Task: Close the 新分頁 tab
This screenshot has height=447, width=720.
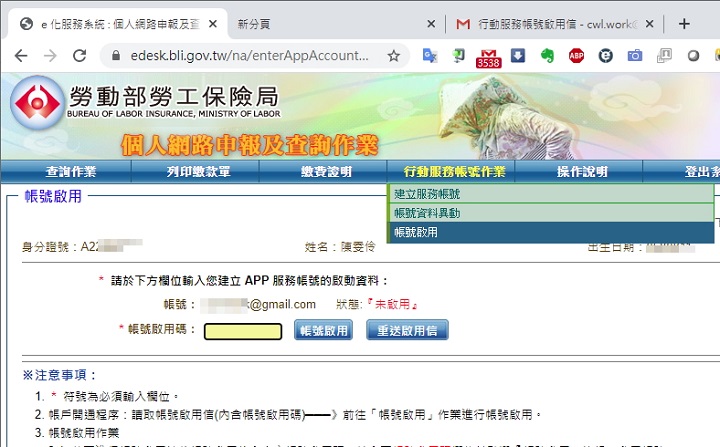Action: click(x=431, y=23)
